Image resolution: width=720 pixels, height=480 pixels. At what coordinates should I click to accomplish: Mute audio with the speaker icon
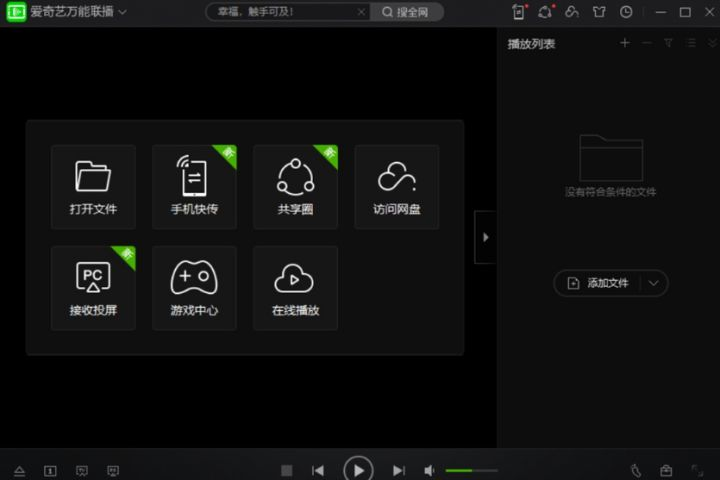click(429, 470)
